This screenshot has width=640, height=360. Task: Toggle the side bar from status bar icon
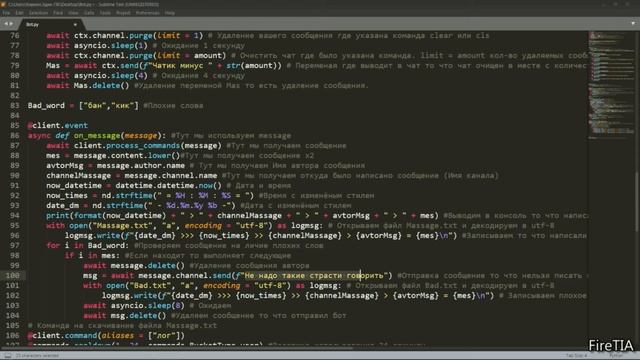tap(8, 356)
